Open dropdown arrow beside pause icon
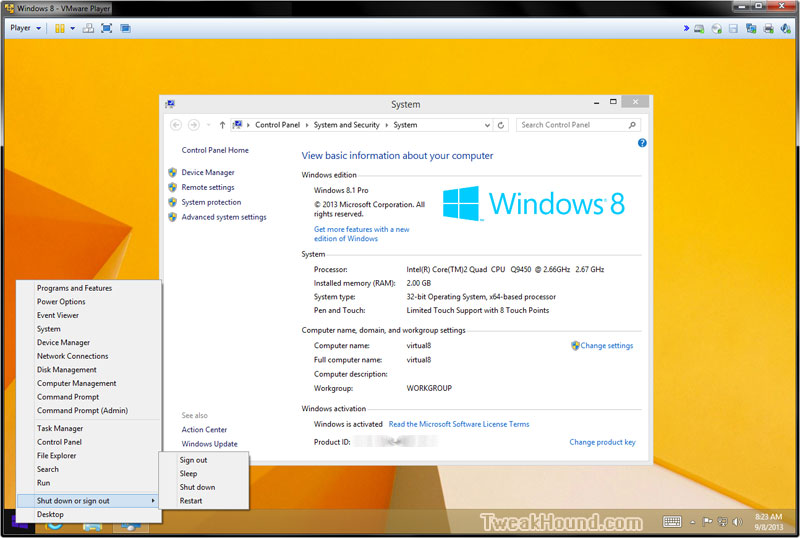Viewport: 800px width, 538px height. tap(72, 29)
